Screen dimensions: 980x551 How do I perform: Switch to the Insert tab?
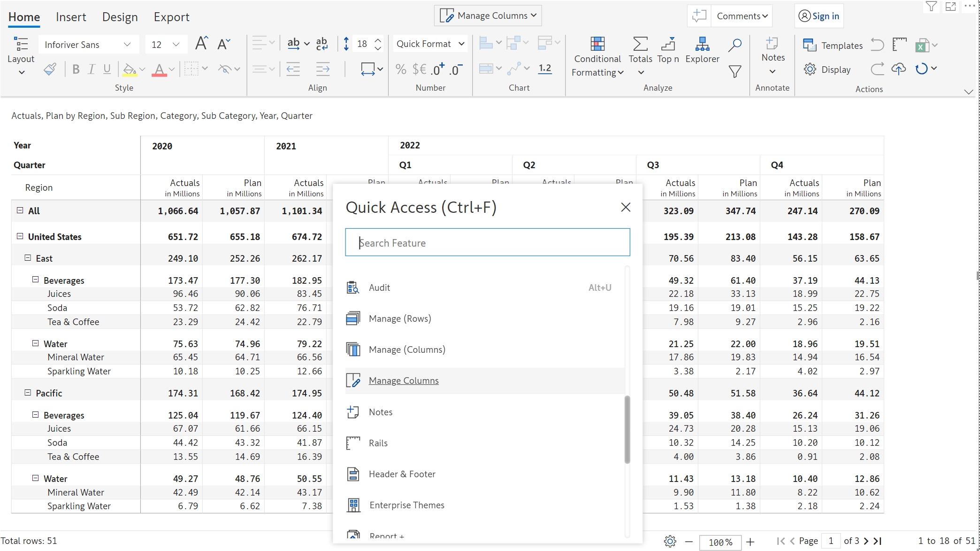click(x=71, y=17)
